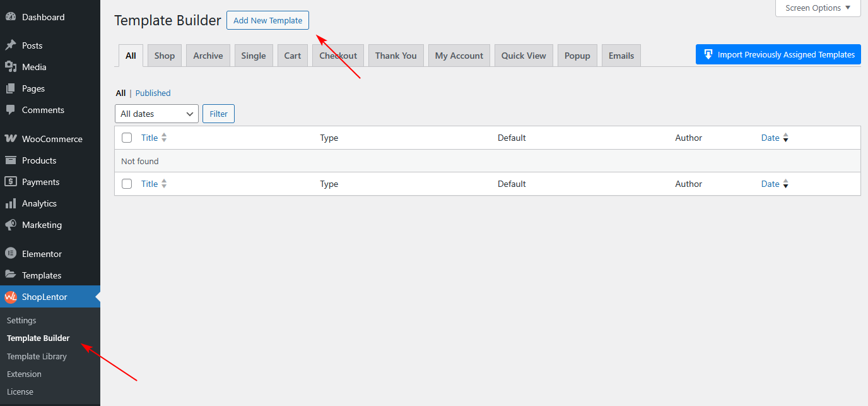Open the Payments menu
The height and width of the screenshot is (406, 868).
50,182
